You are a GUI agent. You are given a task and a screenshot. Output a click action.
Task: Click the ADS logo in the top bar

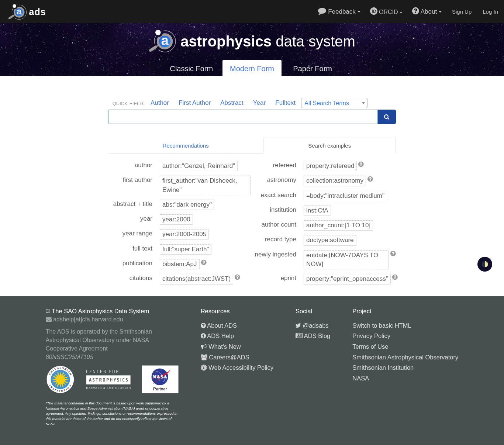[27, 12]
